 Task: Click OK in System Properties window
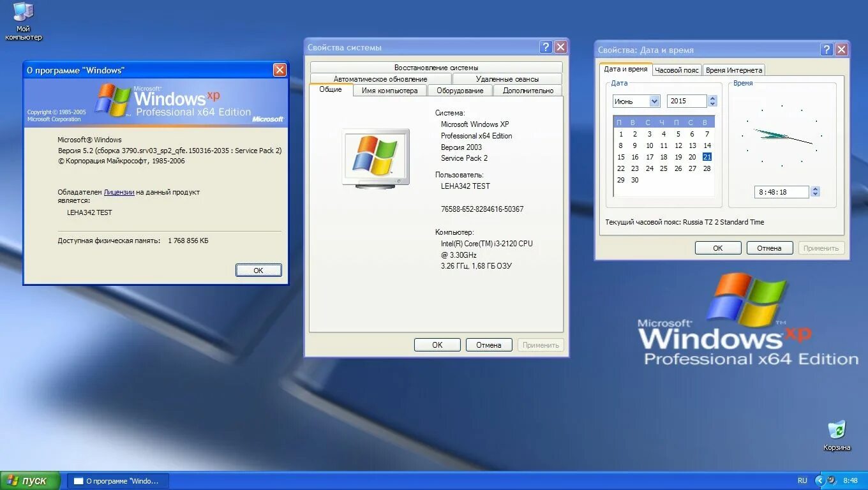pyautogui.click(x=437, y=345)
